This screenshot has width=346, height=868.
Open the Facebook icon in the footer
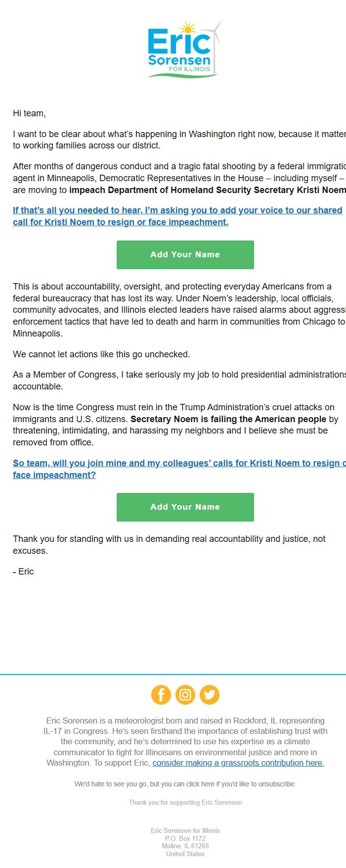[x=161, y=694]
